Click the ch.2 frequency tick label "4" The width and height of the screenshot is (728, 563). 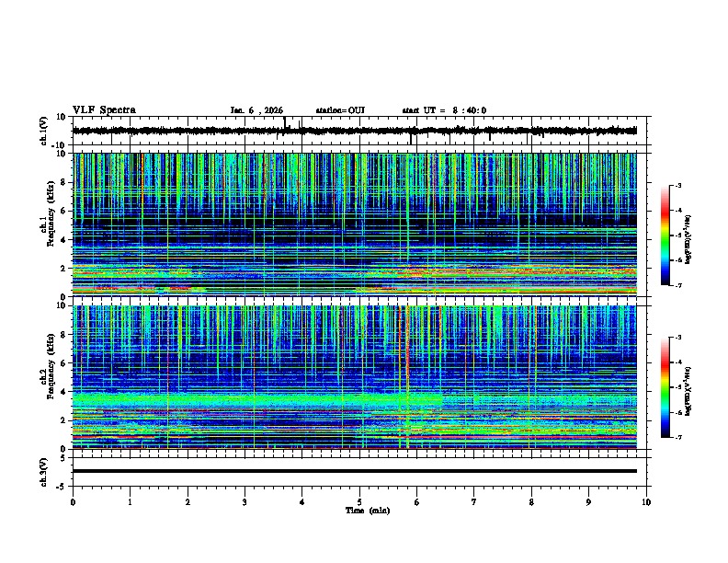coord(63,392)
